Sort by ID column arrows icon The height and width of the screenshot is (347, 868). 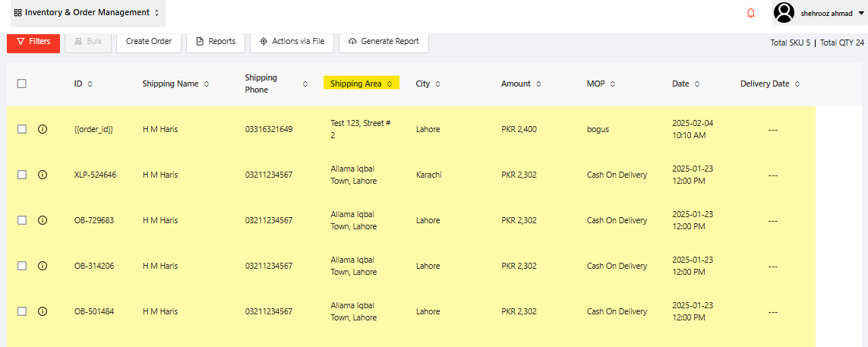[90, 84]
